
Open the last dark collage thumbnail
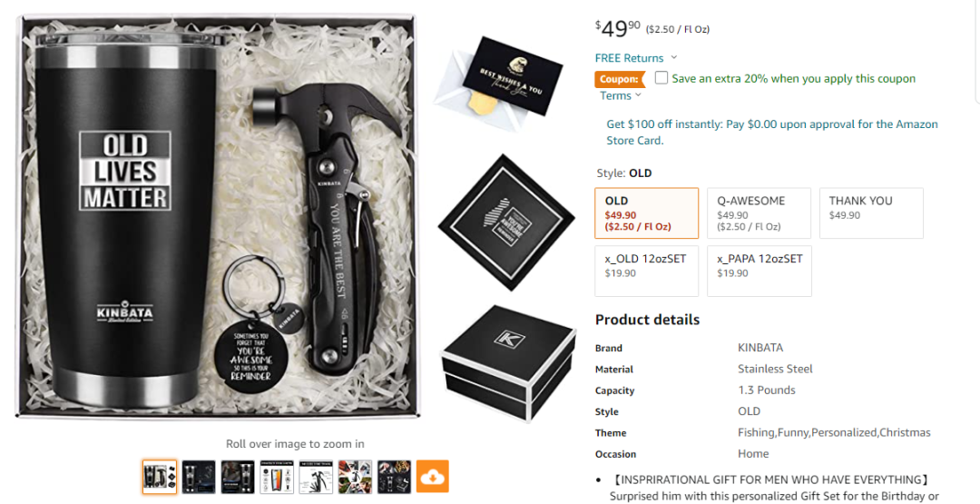click(394, 477)
